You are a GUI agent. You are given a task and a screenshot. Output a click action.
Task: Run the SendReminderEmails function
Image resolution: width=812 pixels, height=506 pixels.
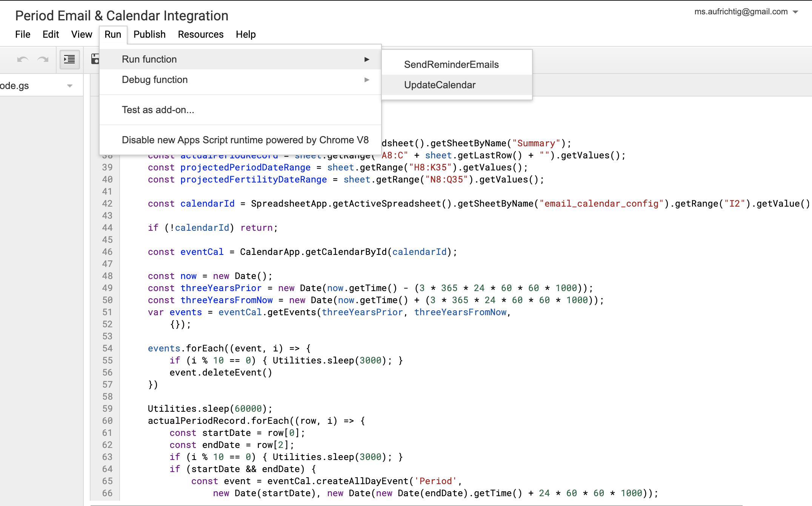point(457,64)
